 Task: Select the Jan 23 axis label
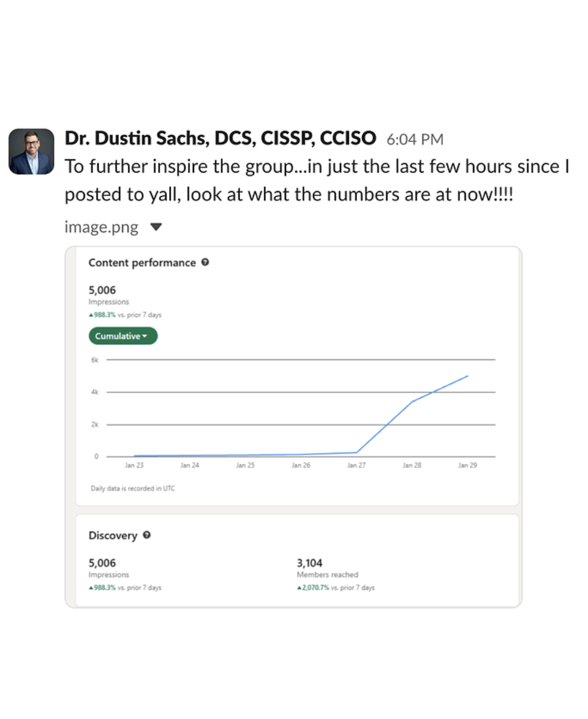coord(134,465)
